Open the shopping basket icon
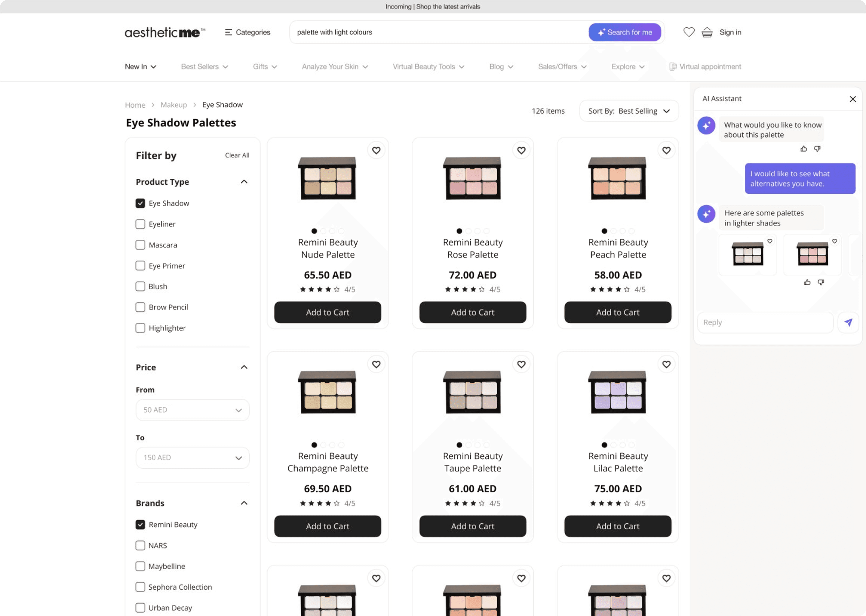The width and height of the screenshot is (866, 616). [x=707, y=32]
